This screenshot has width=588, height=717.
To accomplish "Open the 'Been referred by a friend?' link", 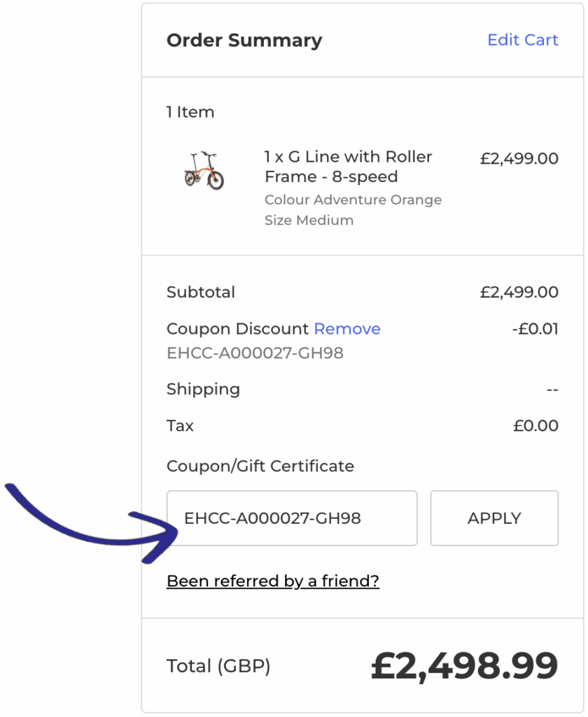I will pyautogui.click(x=272, y=580).
